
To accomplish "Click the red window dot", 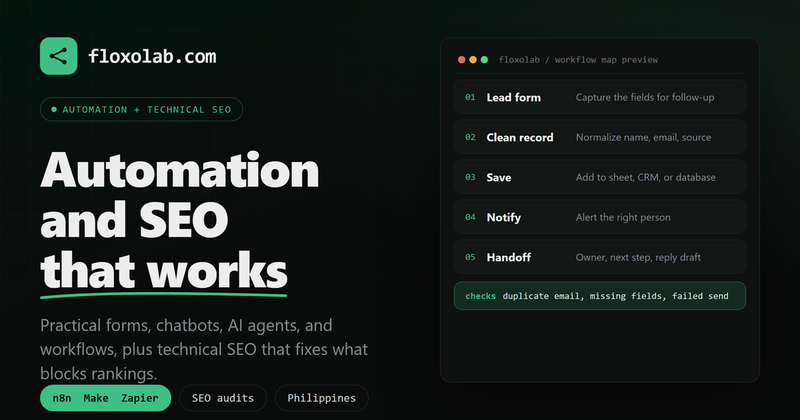I will pyautogui.click(x=461, y=60).
